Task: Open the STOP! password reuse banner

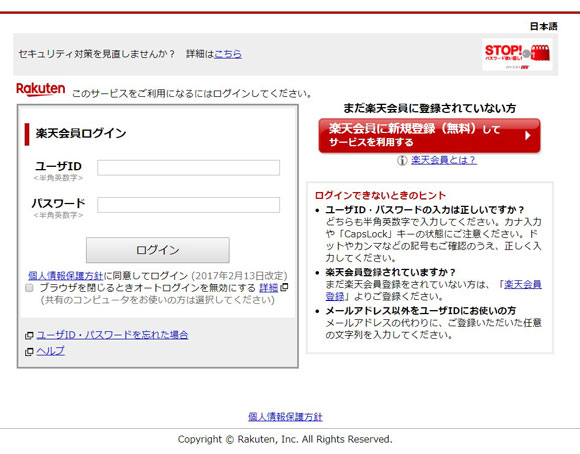Action: tap(517, 55)
